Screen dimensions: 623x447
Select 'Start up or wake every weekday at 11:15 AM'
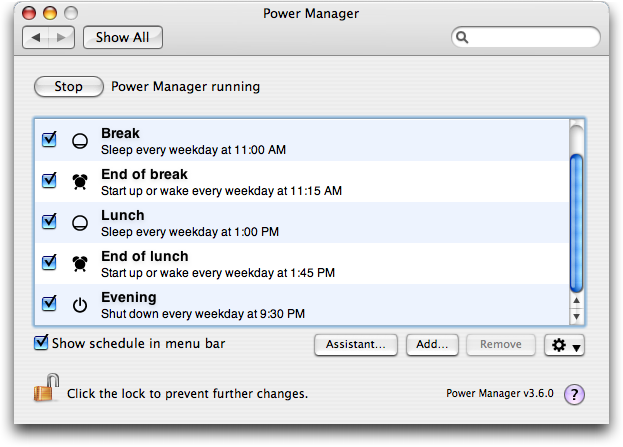pyautogui.click(x=221, y=191)
